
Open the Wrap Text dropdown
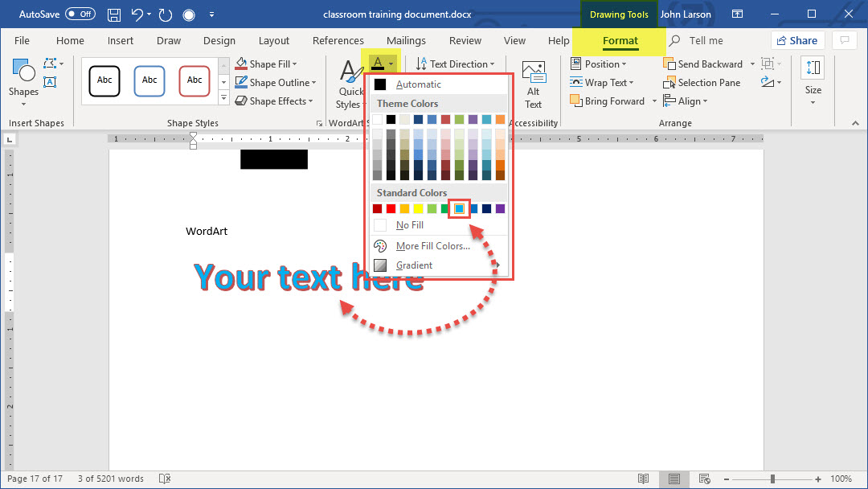tap(602, 82)
